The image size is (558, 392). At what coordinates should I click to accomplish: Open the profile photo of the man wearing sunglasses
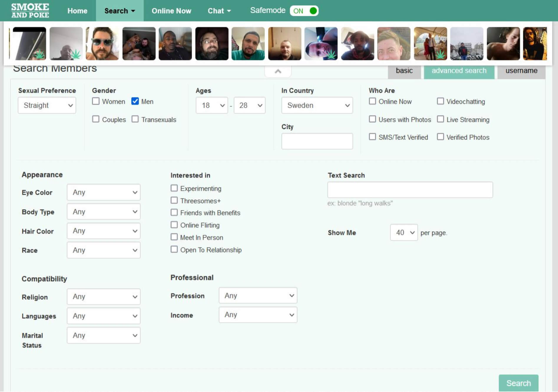(102, 44)
